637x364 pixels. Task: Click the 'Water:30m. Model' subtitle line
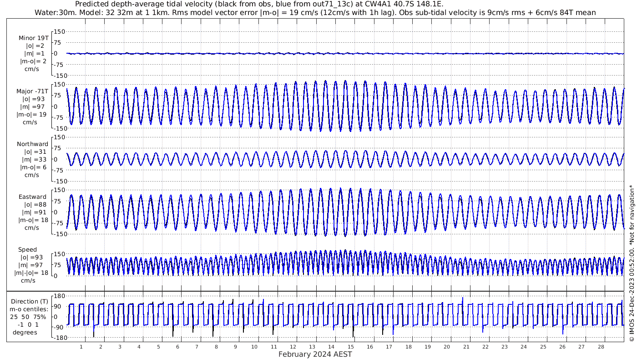coord(315,13)
